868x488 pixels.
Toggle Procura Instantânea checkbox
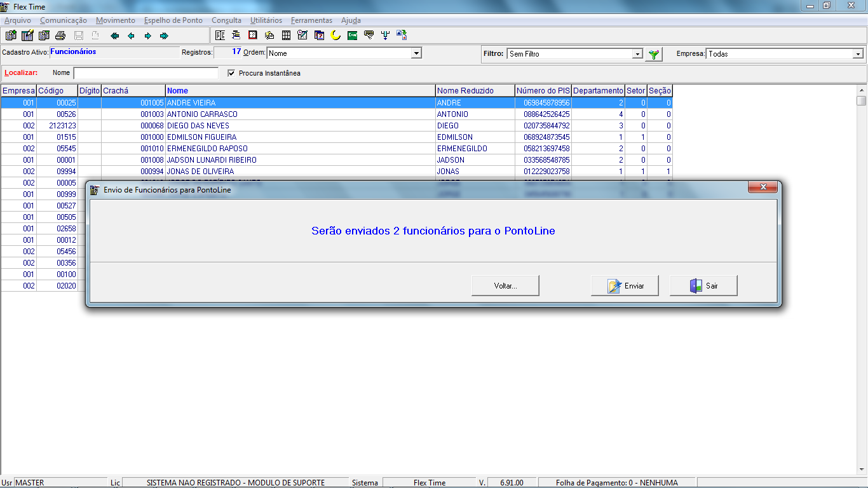[231, 73]
